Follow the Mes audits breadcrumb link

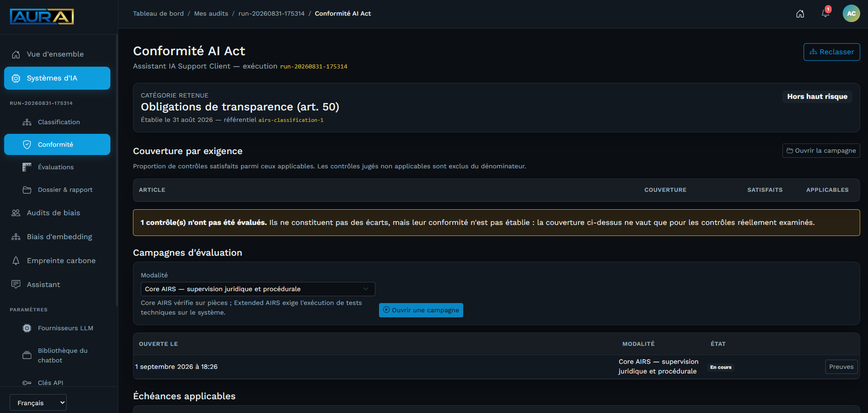tap(211, 13)
